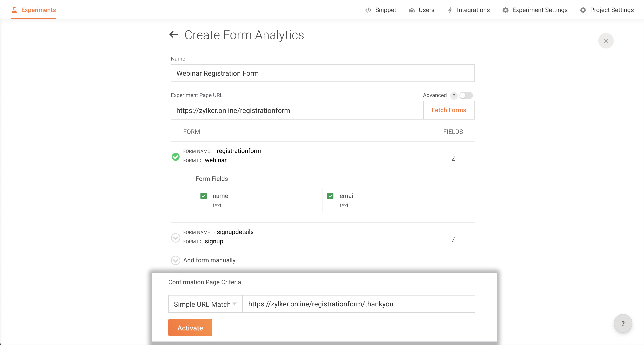The height and width of the screenshot is (345, 644).
Task: Collapse the registrationform green check selector
Action: click(175, 157)
